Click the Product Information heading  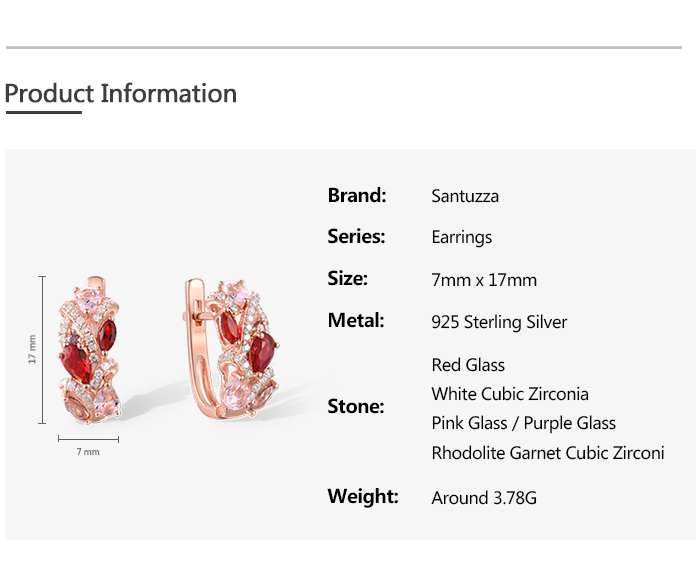click(x=121, y=94)
